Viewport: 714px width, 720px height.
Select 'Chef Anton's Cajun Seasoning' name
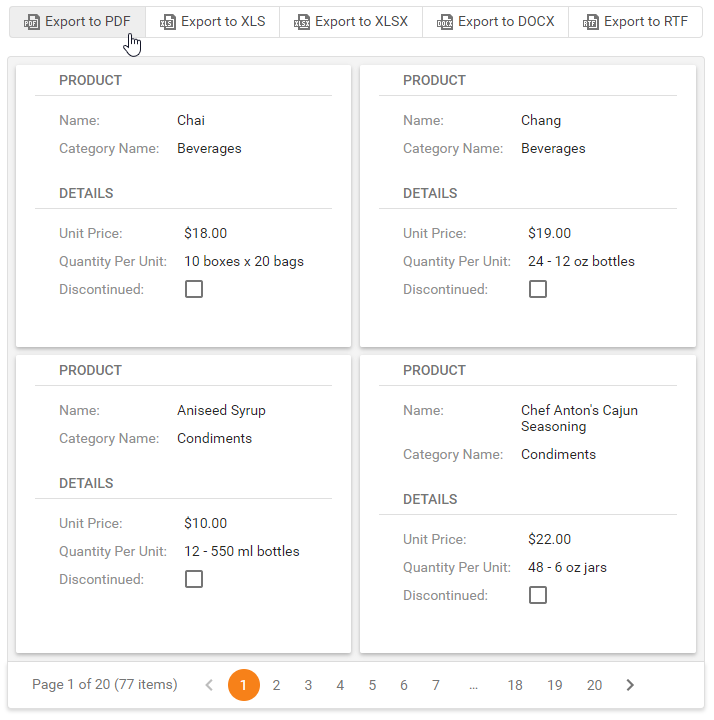[579, 418]
